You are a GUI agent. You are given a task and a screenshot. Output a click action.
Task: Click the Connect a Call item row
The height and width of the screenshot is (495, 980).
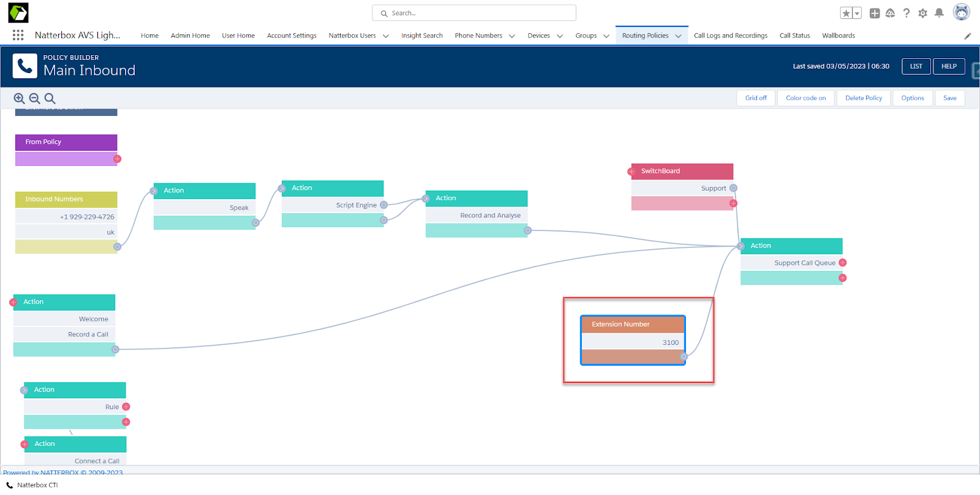(75, 461)
